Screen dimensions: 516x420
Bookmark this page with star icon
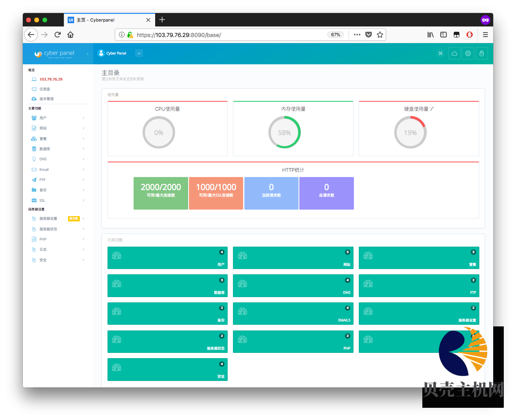pyautogui.click(x=380, y=35)
